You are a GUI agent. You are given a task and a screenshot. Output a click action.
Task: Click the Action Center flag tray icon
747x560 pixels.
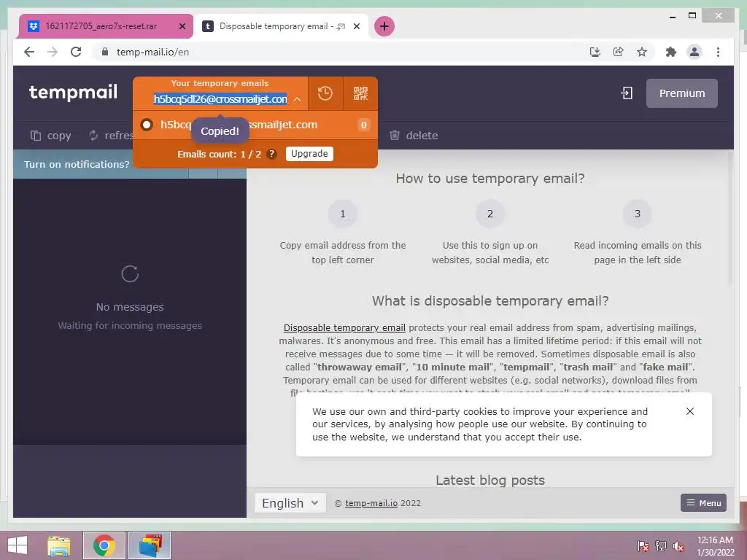(643, 546)
